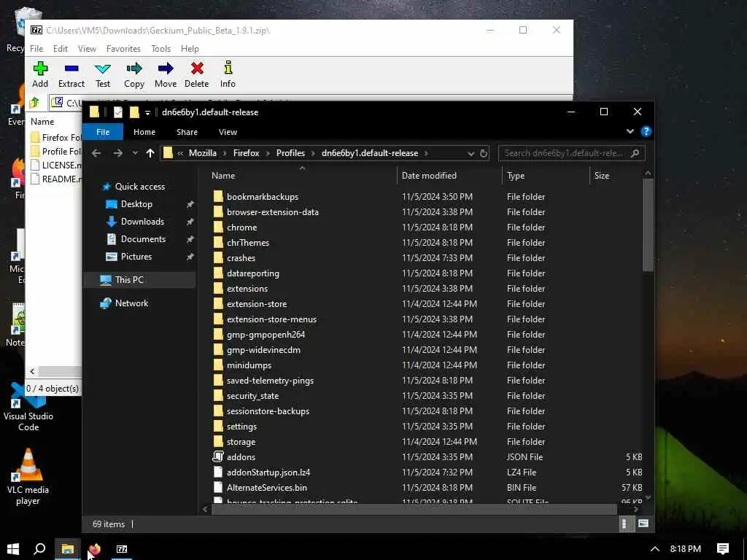Open Documents in navigation pane
747x560 pixels.
(x=143, y=239)
